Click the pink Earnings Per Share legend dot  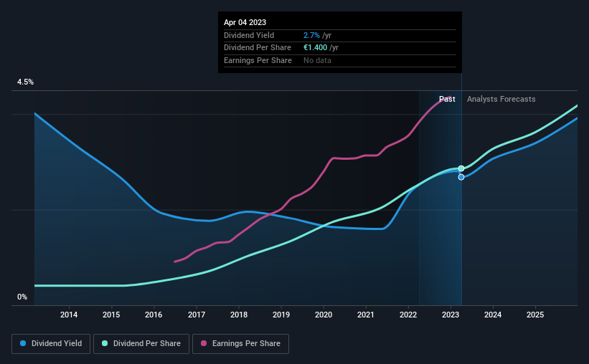[204, 343]
